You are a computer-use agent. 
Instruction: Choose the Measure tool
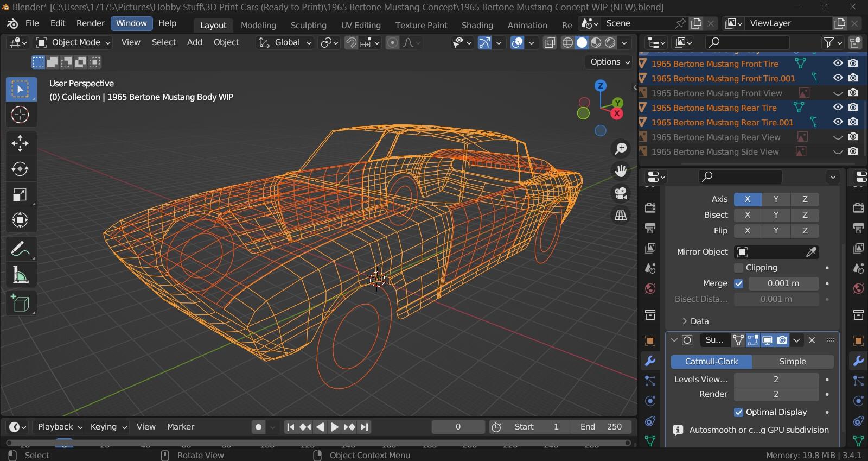[x=21, y=275]
